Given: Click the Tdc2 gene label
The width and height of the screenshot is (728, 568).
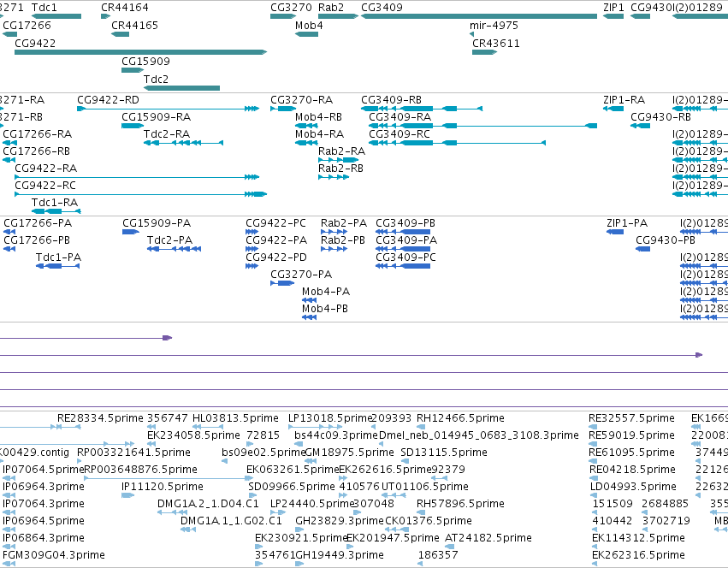Looking at the screenshot, I should point(156,80).
